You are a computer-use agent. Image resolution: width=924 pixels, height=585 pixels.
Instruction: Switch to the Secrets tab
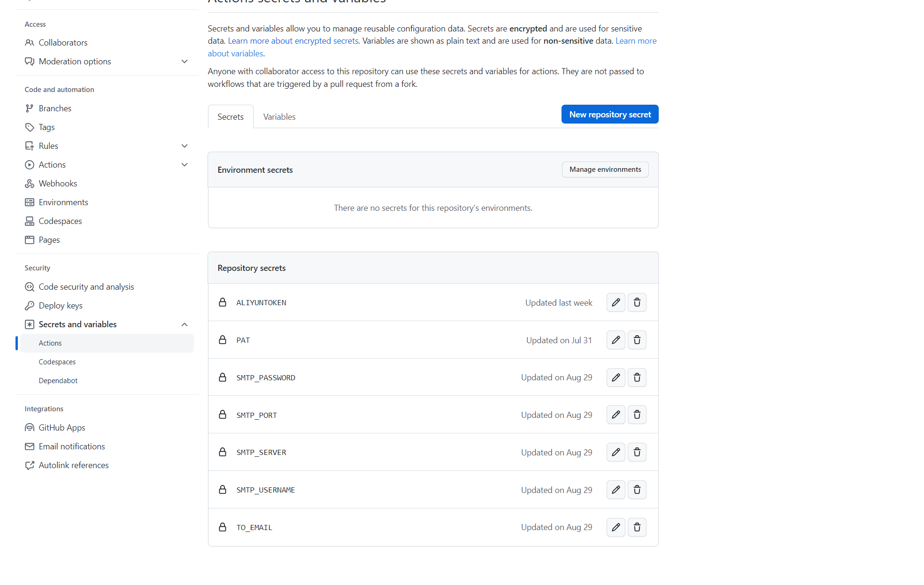(231, 116)
